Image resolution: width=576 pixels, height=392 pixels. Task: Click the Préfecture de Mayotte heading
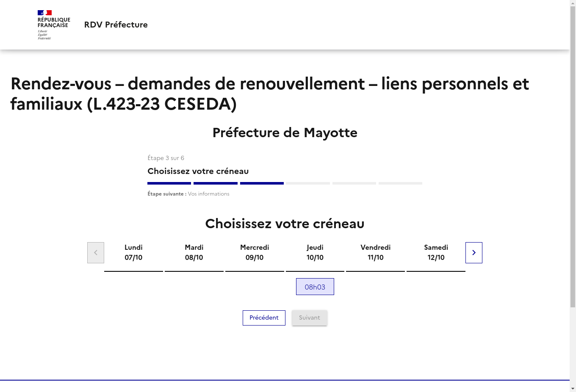pos(285,133)
